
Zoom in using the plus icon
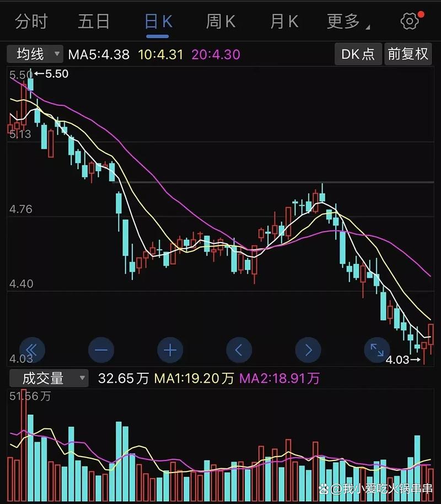(x=170, y=350)
